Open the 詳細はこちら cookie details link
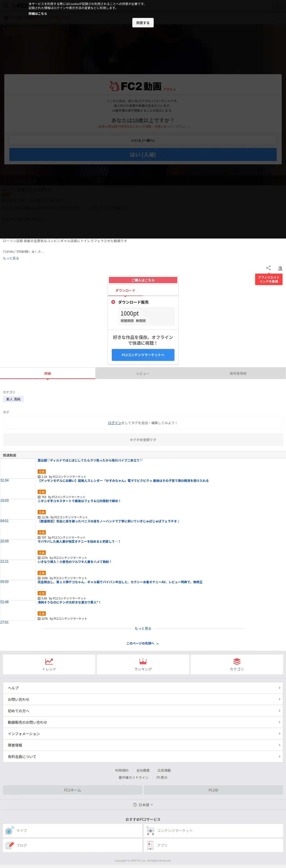 pyautogui.click(x=38, y=14)
